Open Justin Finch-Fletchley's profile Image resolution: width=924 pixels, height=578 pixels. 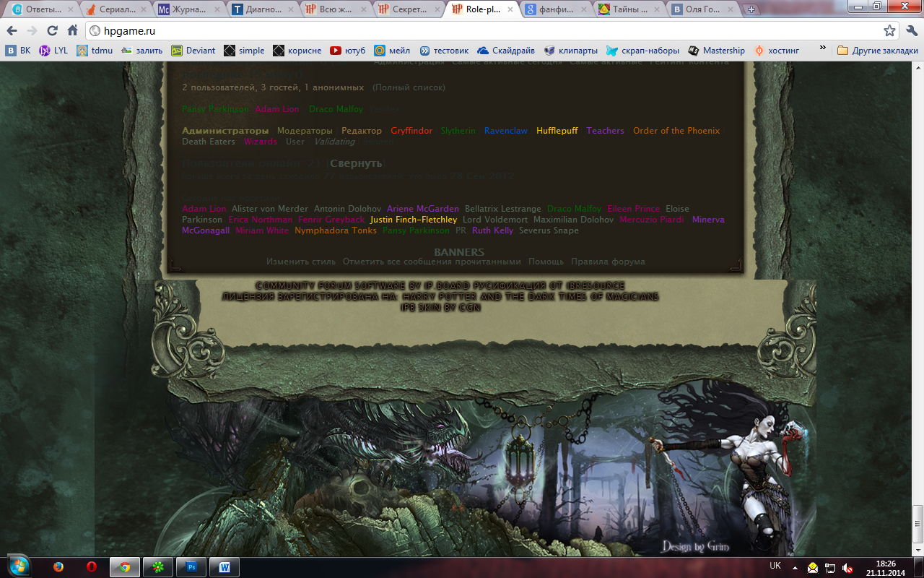pyautogui.click(x=414, y=220)
